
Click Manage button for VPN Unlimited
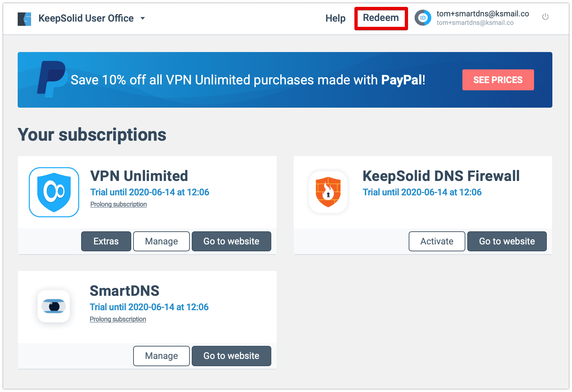pos(161,241)
